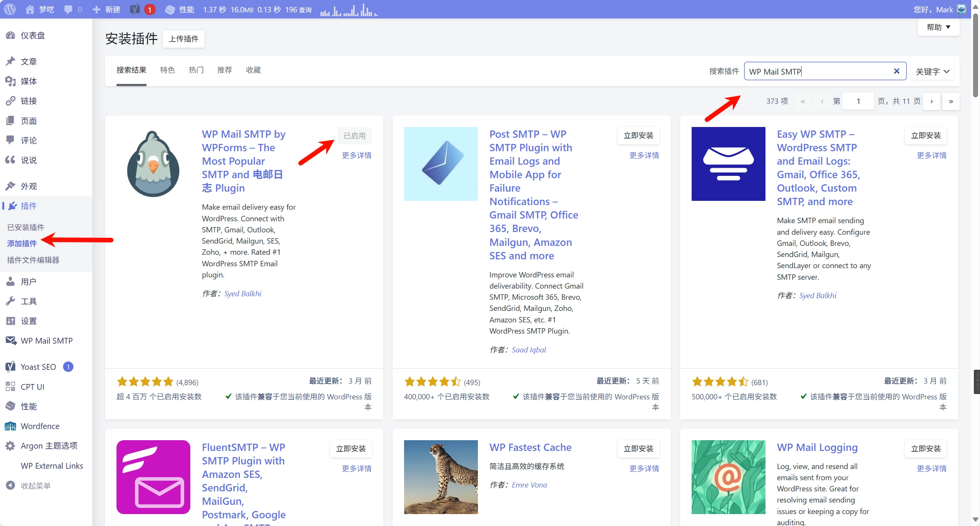
Task: Open Wordfence shield icon in sidebar
Action: click(10, 426)
